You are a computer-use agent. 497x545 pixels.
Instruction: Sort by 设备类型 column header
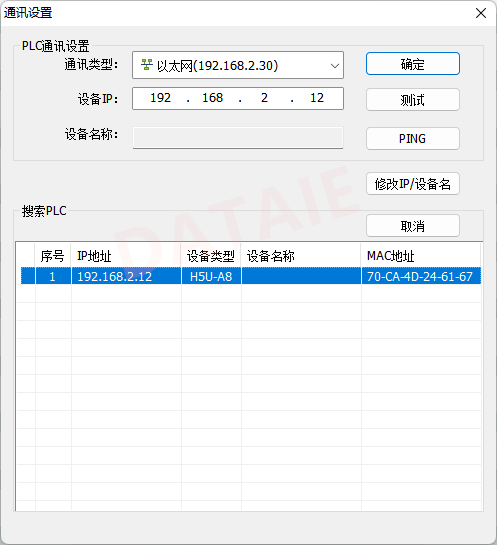(x=211, y=256)
